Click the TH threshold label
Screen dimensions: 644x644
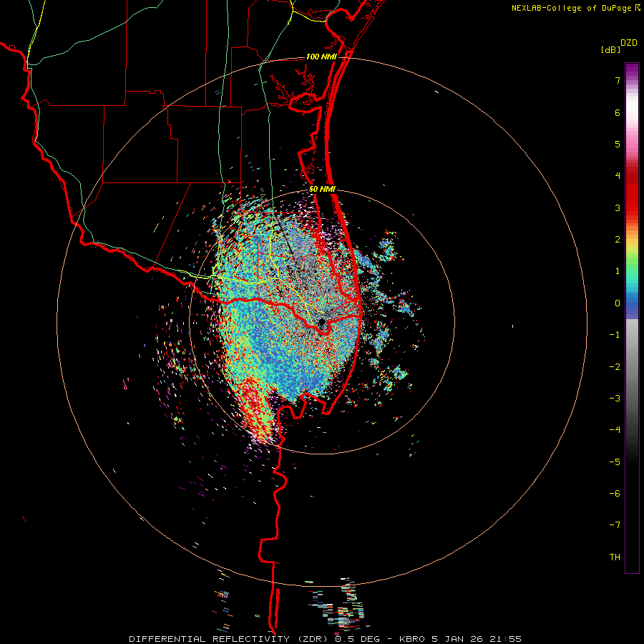[x=615, y=557]
